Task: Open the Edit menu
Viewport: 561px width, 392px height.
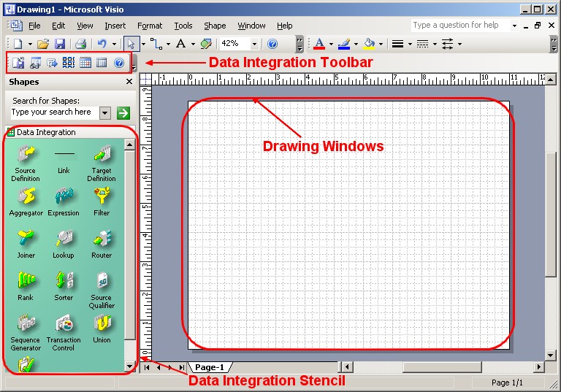Action: click(x=58, y=26)
